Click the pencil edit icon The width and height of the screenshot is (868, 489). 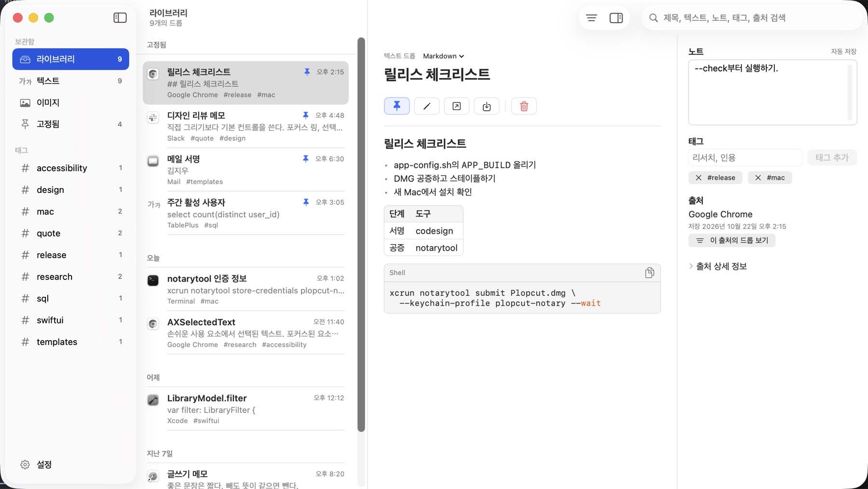point(427,106)
